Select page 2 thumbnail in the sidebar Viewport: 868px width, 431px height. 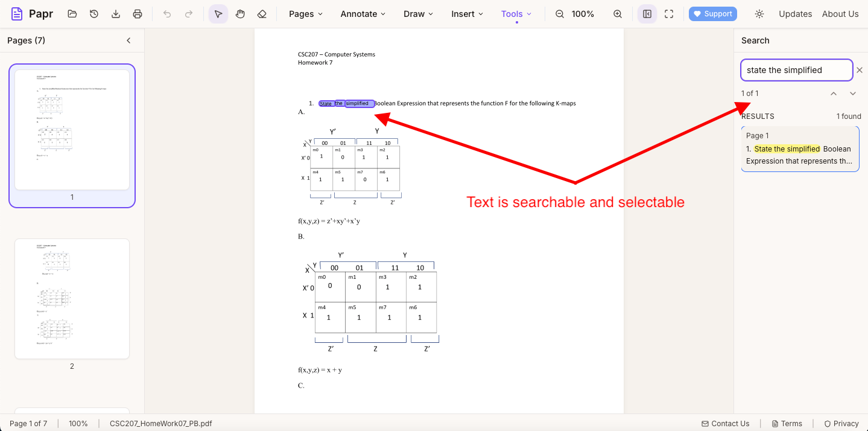(72, 299)
